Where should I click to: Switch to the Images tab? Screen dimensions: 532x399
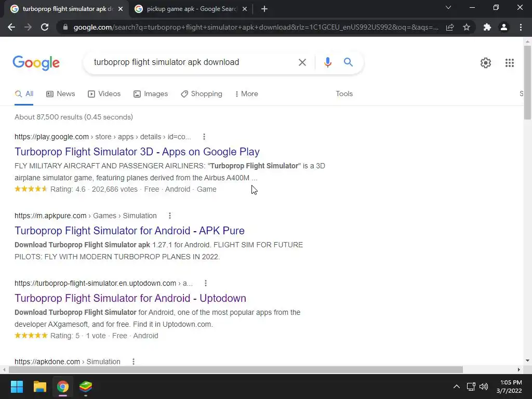pyautogui.click(x=151, y=94)
